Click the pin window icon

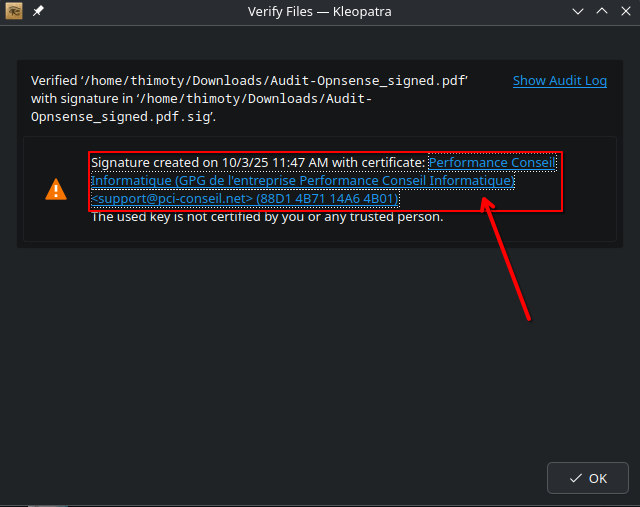pos(38,10)
